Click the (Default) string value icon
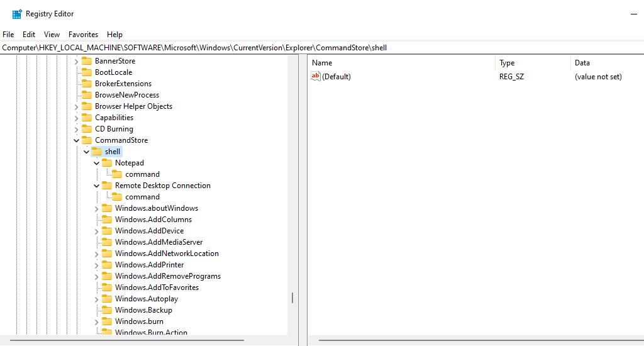644x346 pixels. pos(316,76)
